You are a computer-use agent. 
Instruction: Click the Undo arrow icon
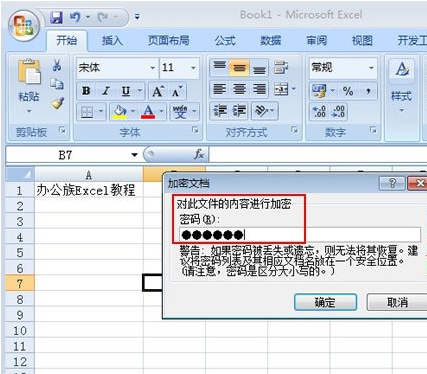click(75, 17)
